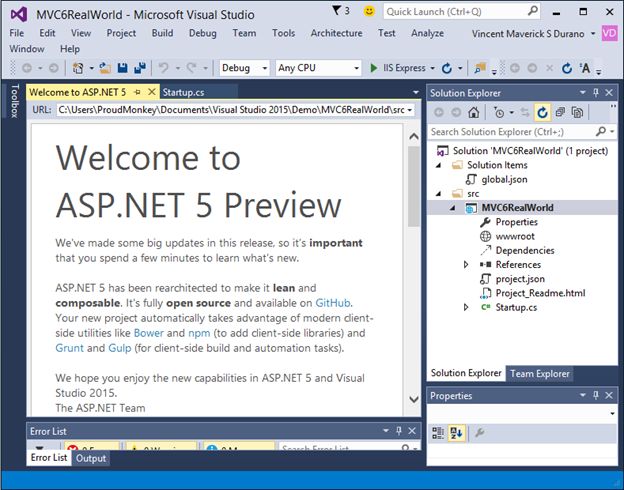Screen dimensions: 624x490
Task: Select wwwroot folder in Solution Explorer
Action: (x=515, y=236)
